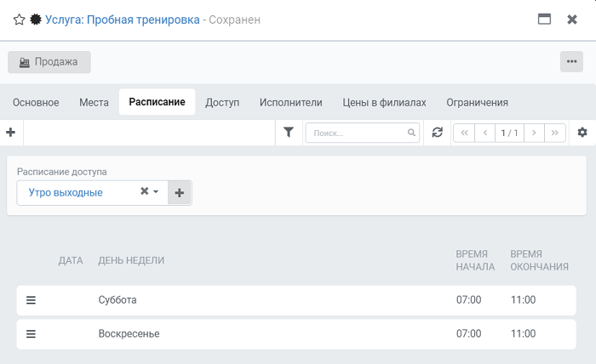The image size is (596, 364).
Task: Expand the Расписание доступа dropdown arrow
Action: [156, 191]
